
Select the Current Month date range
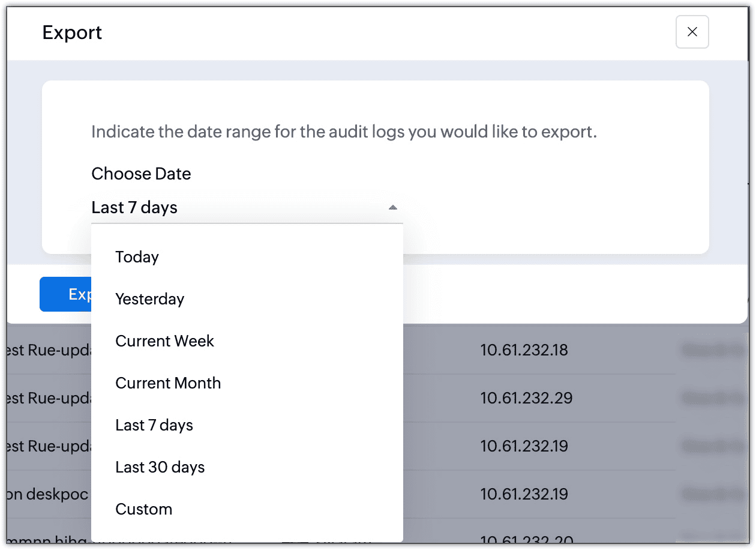click(168, 383)
